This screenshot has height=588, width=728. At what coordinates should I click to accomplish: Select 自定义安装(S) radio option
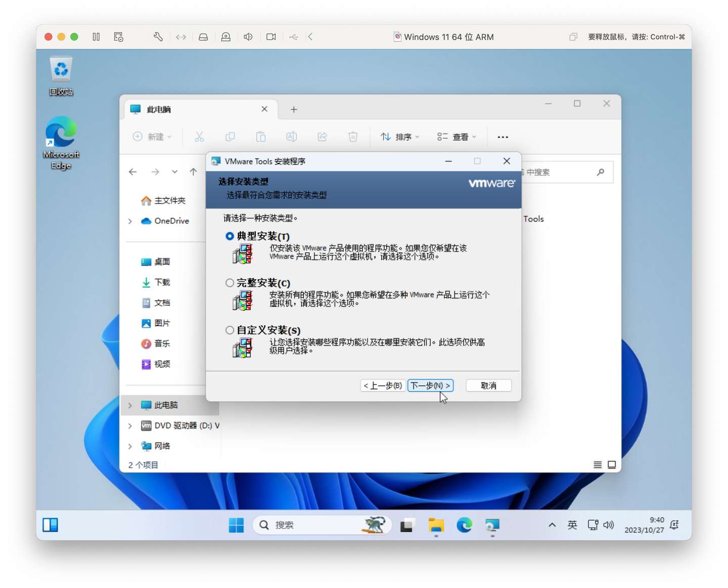click(x=230, y=330)
